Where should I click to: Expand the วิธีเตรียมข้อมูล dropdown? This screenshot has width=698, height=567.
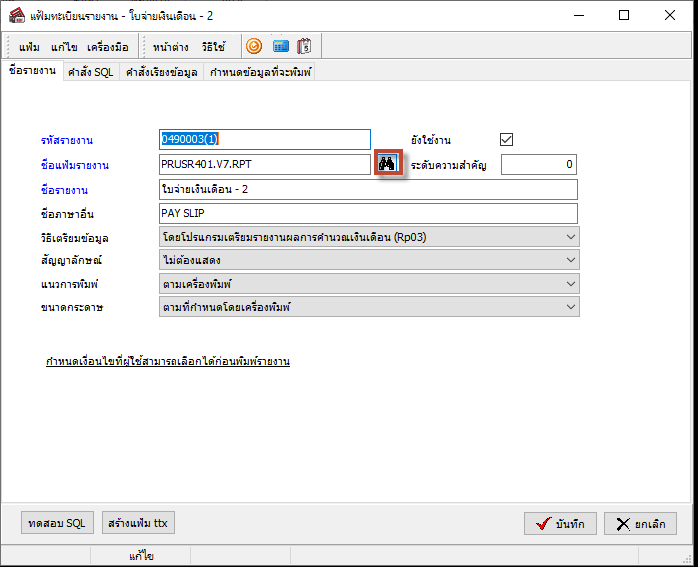click(x=570, y=237)
